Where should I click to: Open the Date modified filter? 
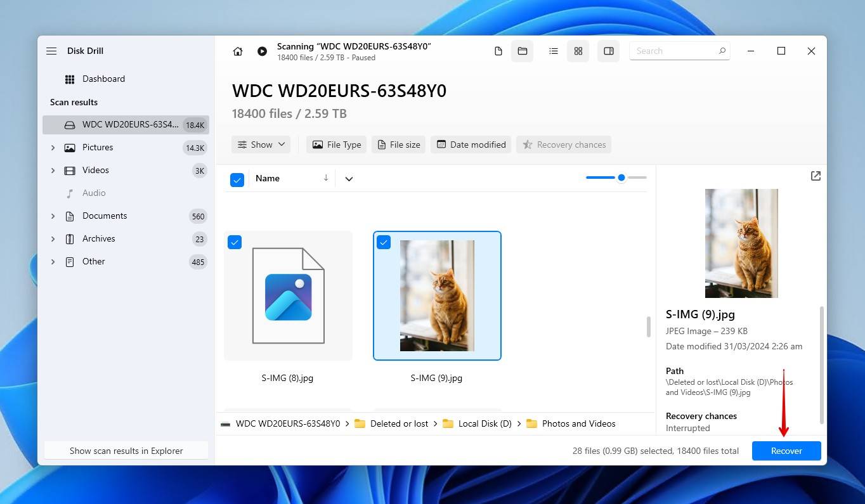coord(471,145)
